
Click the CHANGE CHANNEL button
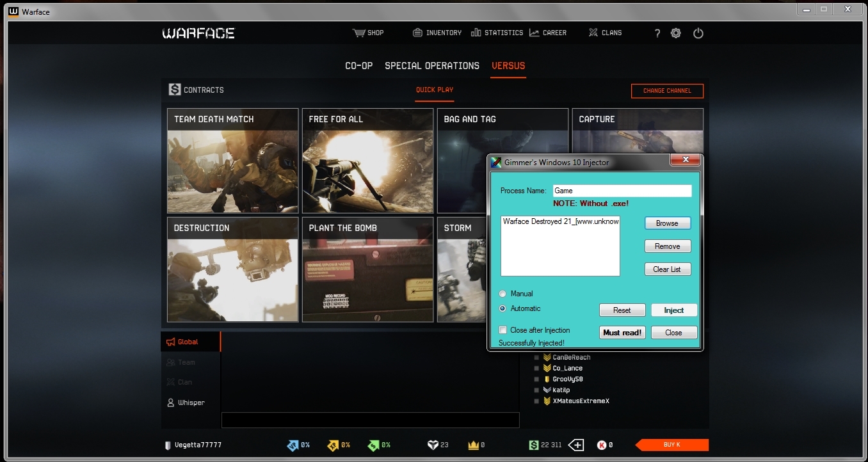(667, 91)
